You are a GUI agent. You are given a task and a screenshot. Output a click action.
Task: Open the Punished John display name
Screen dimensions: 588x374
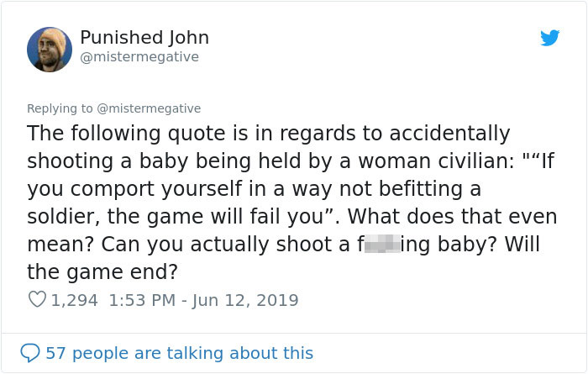pyautogui.click(x=144, y=38)
